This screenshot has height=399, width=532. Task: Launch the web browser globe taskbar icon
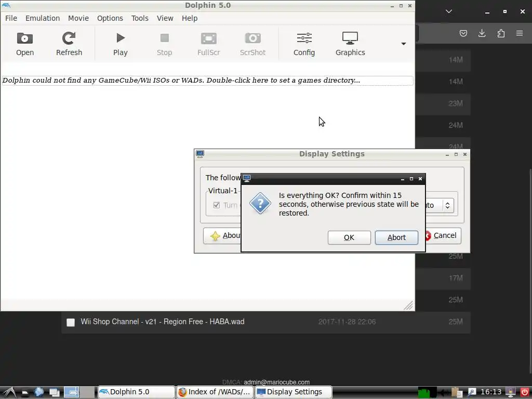coord(39,392)
